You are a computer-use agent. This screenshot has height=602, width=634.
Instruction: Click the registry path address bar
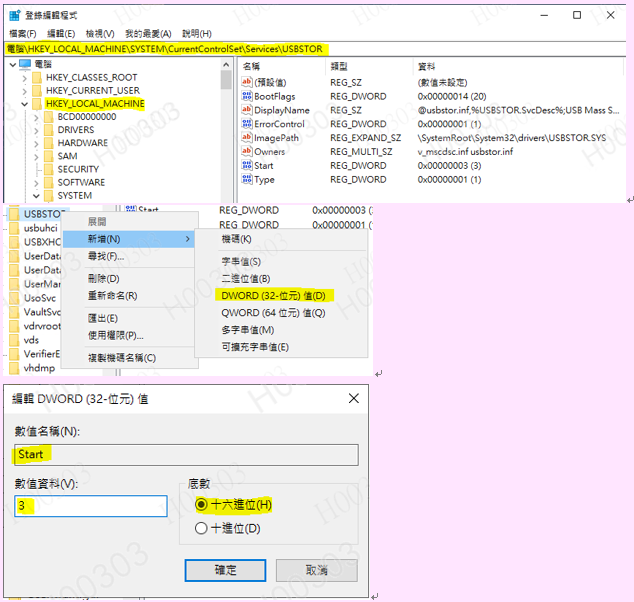coord(315,49)
